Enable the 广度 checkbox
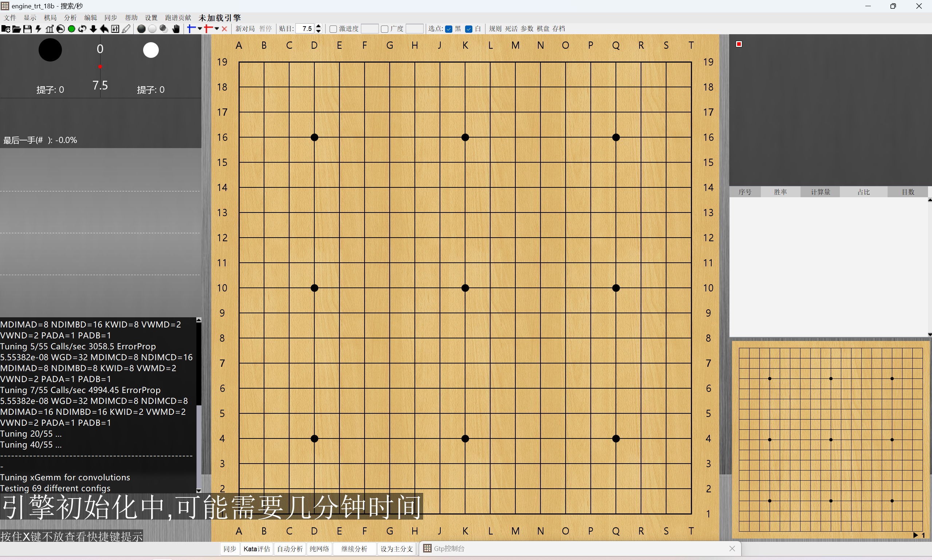The height and width of the screenshot is (560, 932). pos(385,29)
